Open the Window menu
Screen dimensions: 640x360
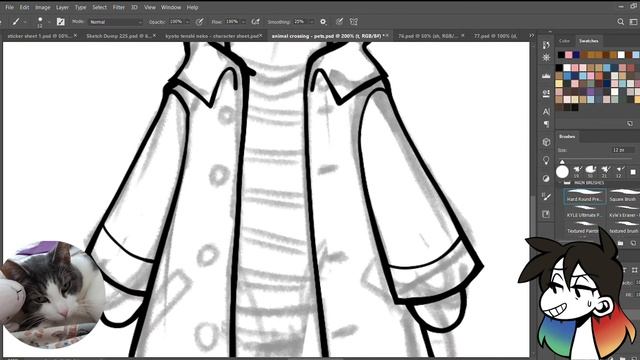171,7
